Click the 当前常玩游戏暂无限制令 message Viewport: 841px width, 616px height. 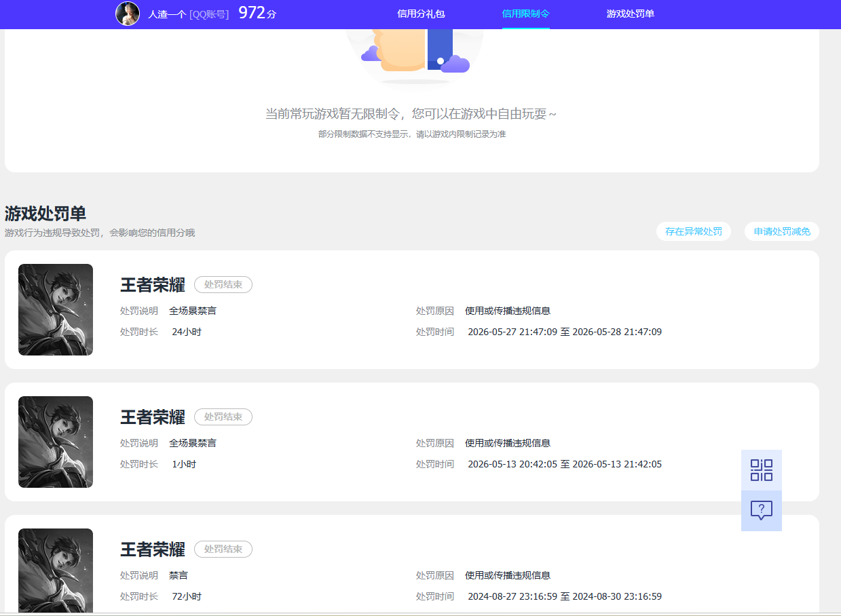[x=411, y=114]
